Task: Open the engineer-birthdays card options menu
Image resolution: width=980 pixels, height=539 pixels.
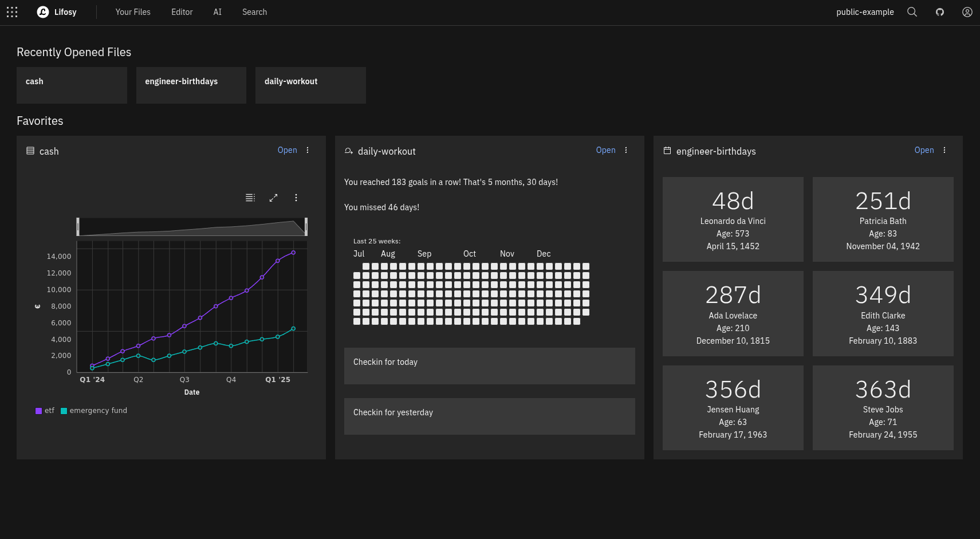Action: 944,150
